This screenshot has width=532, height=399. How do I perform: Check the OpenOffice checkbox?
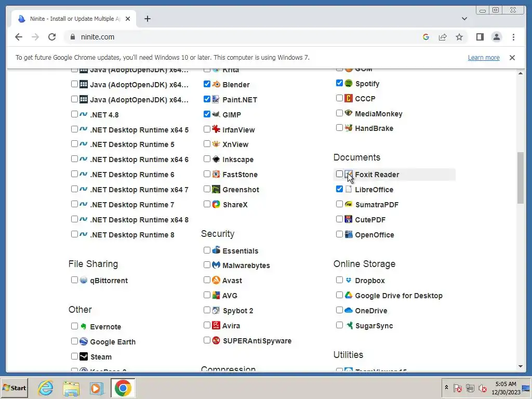pyautogui.click(x=339, y=234)
